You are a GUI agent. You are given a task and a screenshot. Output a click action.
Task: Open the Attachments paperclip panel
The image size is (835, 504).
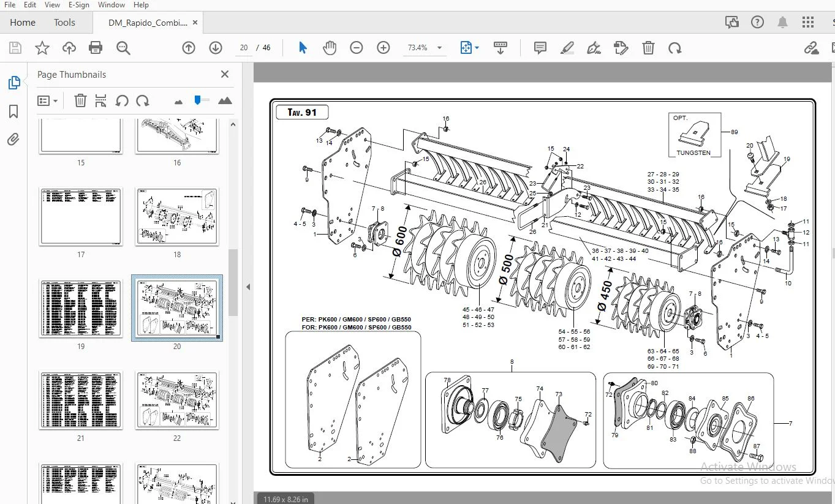[x=13, y=140]
